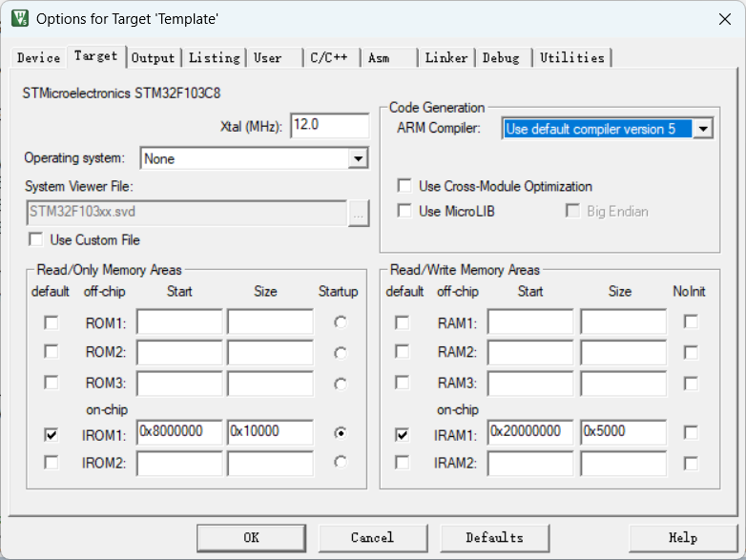The width and height of the screenshot is (746, 560).
Task: Check the RAM1 default checkbox
Action: point(402,322)
